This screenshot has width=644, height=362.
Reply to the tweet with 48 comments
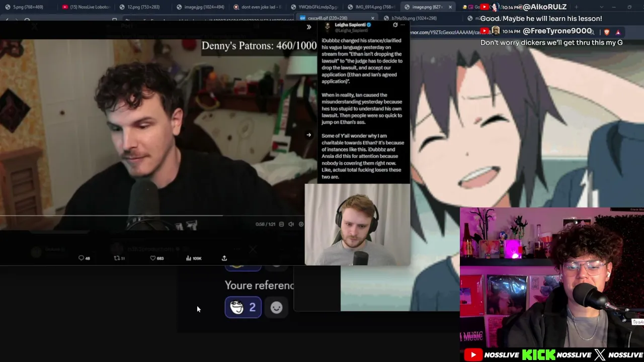coord(84,258)
